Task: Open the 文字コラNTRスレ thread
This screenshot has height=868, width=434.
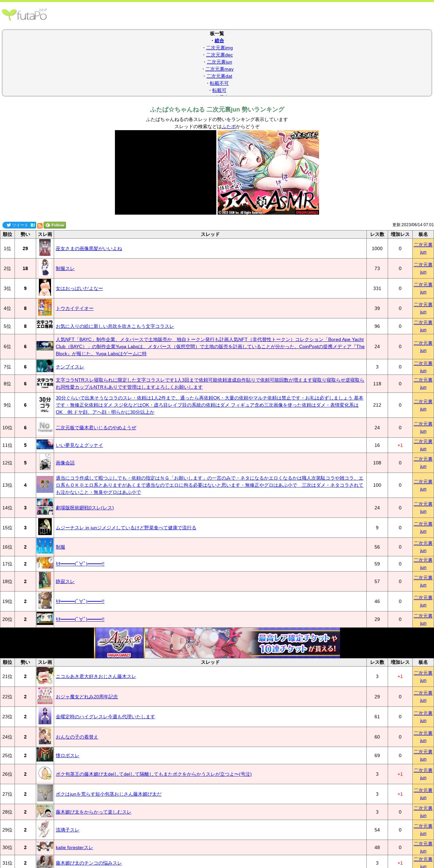Action: 210,384
